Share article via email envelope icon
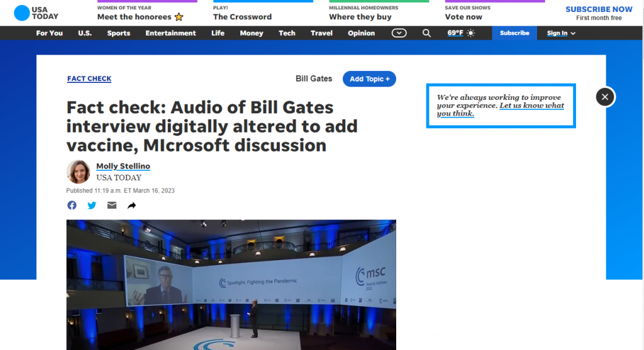The width and height of the screenshot is (644, 350). [112, 205]
